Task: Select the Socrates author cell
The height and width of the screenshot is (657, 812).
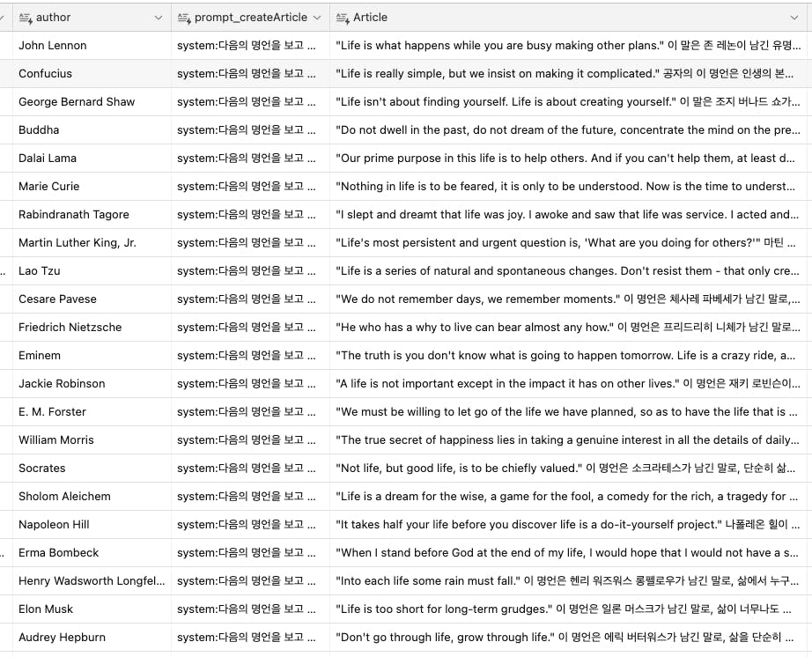Action: click(92, 469)
